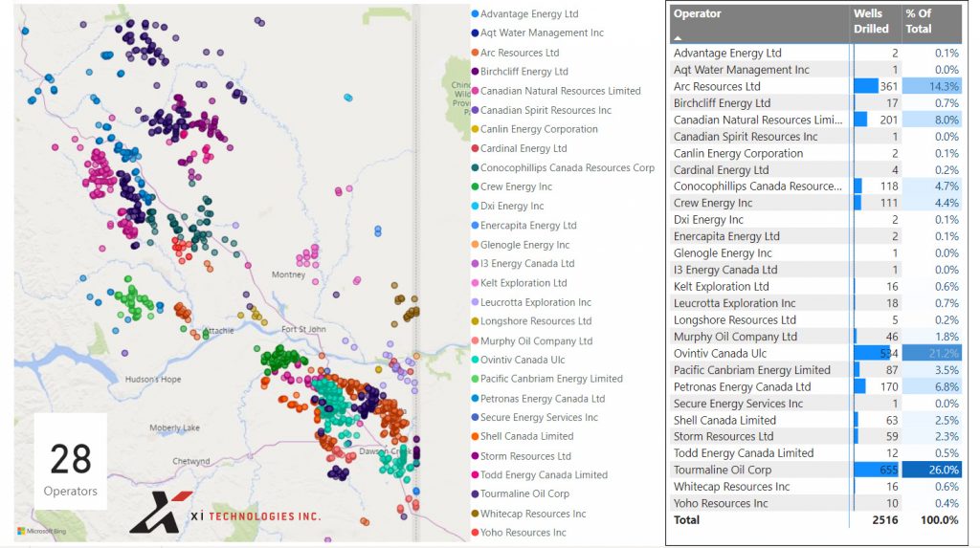
Task: Select Canadian Spirit Resources Inc legend entry
Action: [542, 110]
